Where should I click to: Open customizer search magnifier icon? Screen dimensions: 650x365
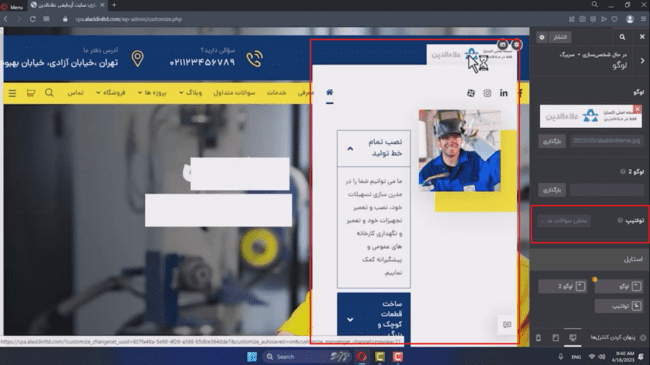(x=622, y=37)
